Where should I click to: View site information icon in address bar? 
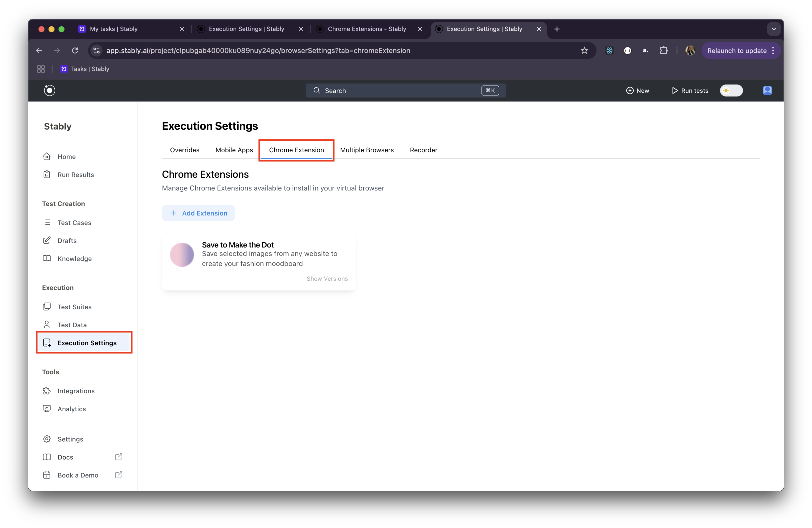tap(96, 50)
